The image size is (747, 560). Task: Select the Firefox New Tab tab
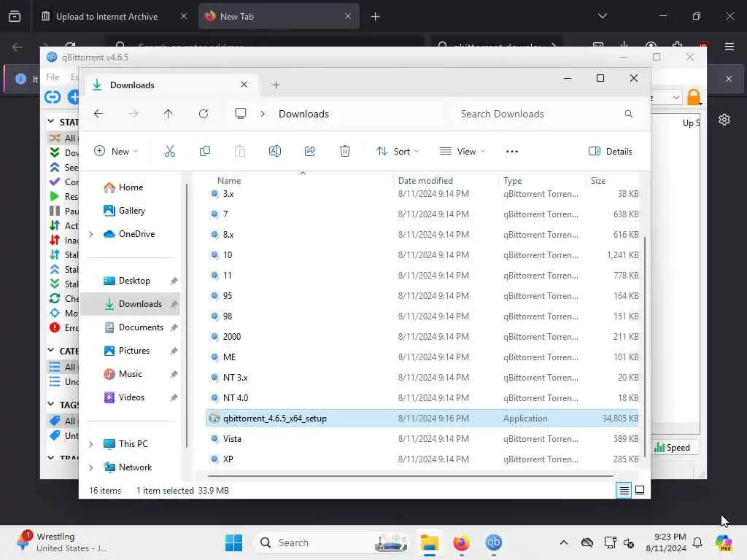[x=279, y=16]
